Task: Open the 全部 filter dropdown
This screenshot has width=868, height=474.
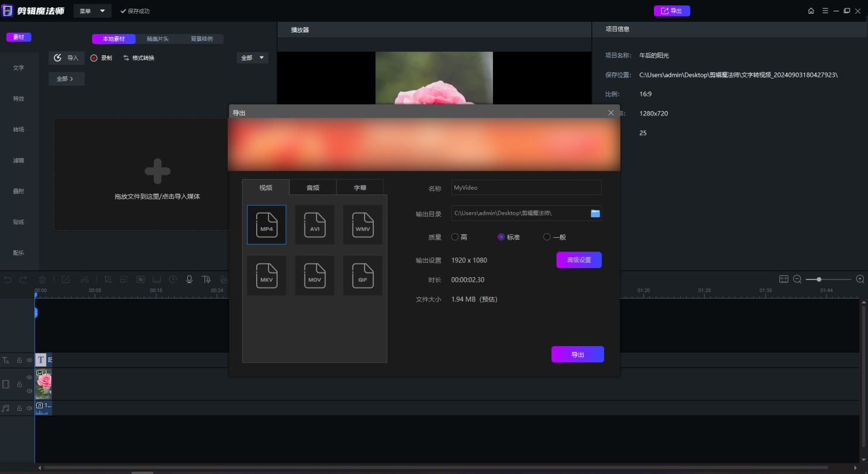Action: [252, 58]
